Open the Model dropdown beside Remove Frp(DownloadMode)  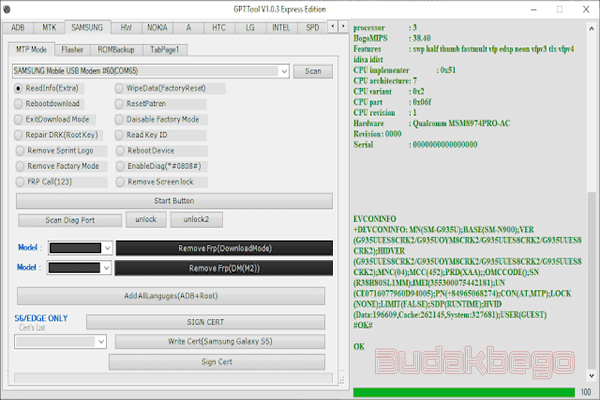coord(107,248)
